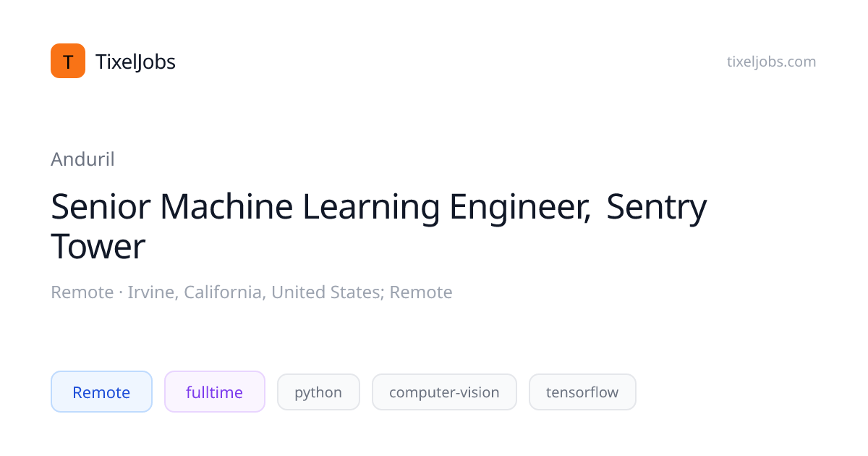
Task: Click the word Tower in the title
Action: point(98,247)
